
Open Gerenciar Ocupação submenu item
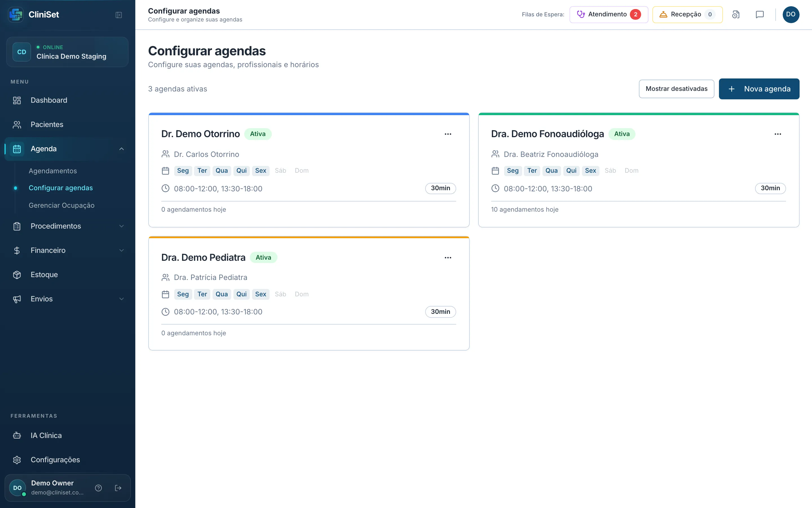pos(62,205)
